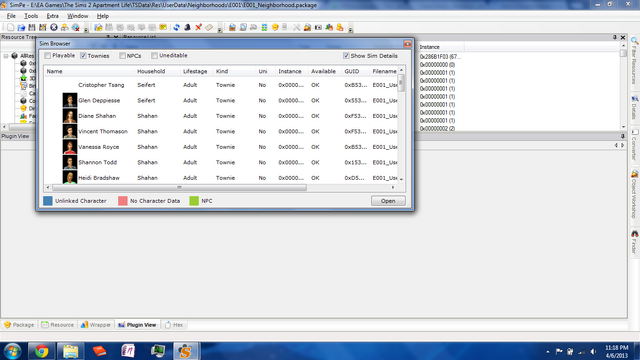Open the Filter Resources sidebar panel
The image size is (640, 360).
click(635, 60)
